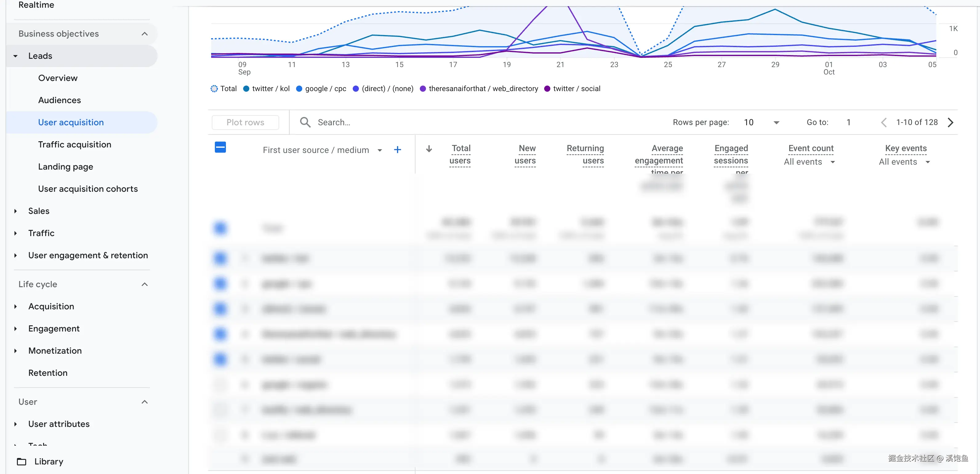Click the sort descending arrow on Total users

click(429, 149)
